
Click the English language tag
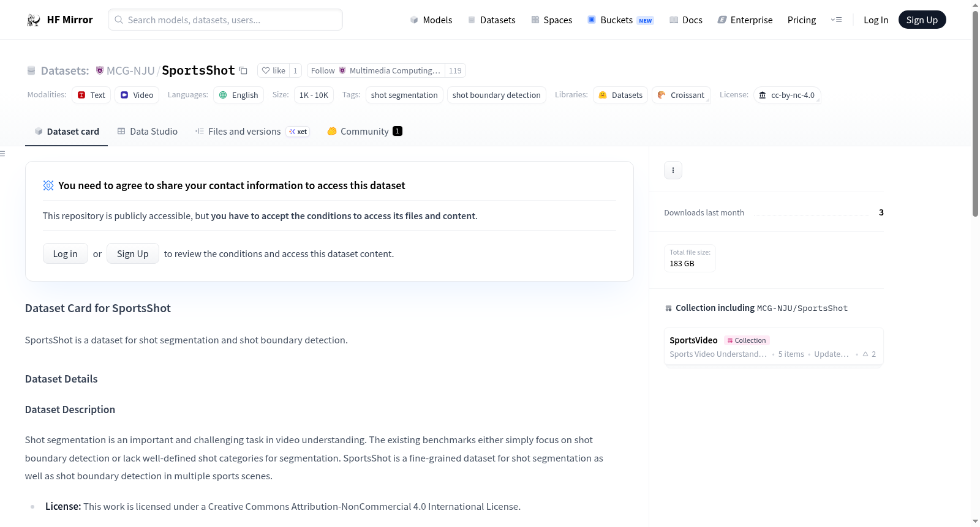coord(239,95)
